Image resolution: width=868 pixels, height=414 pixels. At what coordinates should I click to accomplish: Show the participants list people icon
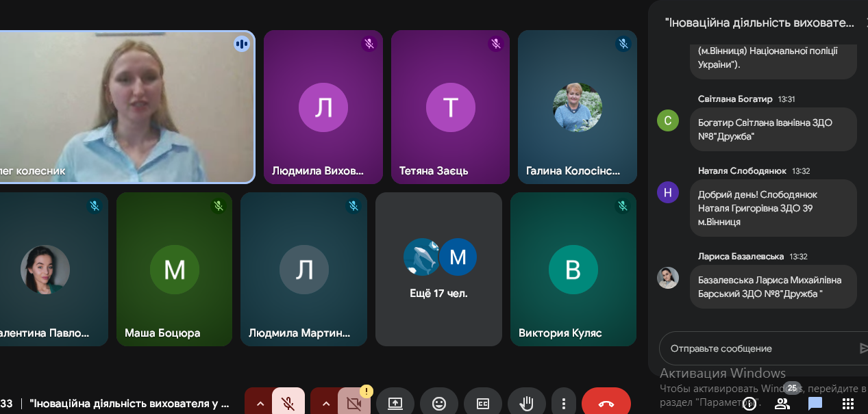[782, 404]
